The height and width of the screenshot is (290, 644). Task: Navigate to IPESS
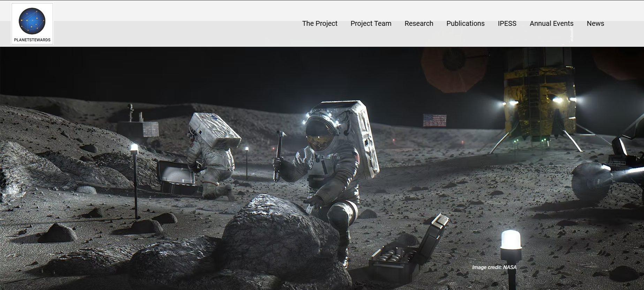(x=507, y=23)
